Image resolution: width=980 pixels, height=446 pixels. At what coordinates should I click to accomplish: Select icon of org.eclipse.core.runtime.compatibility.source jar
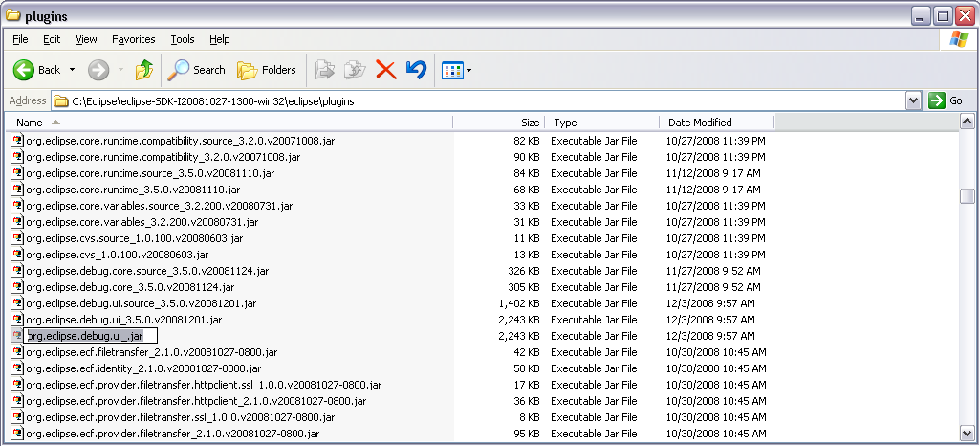pos(17,141)
